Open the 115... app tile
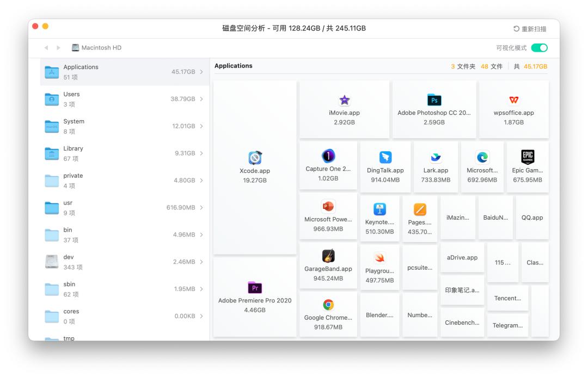This screenshot has height=378, width=588. coord(503,262)
